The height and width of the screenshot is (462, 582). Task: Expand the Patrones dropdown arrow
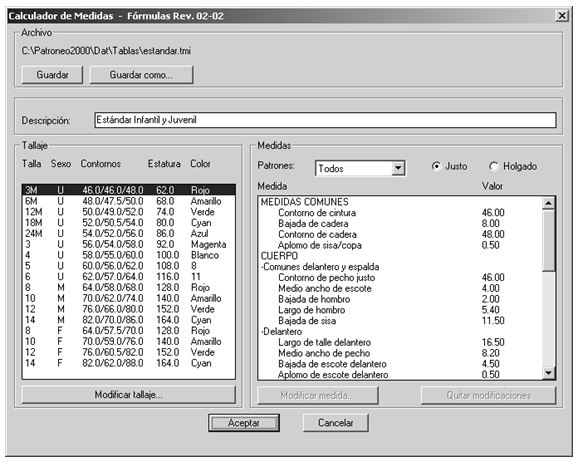tap(398, 168)
